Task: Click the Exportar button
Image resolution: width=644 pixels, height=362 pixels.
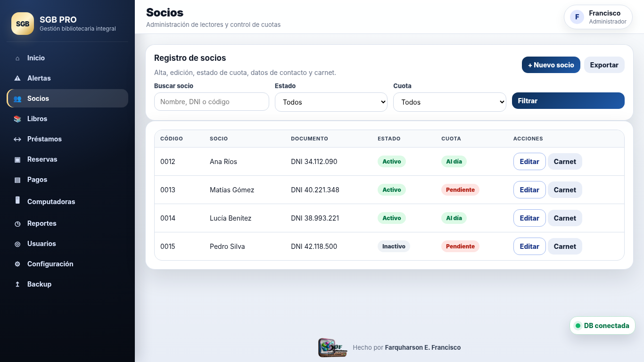Action: [604, 65]
